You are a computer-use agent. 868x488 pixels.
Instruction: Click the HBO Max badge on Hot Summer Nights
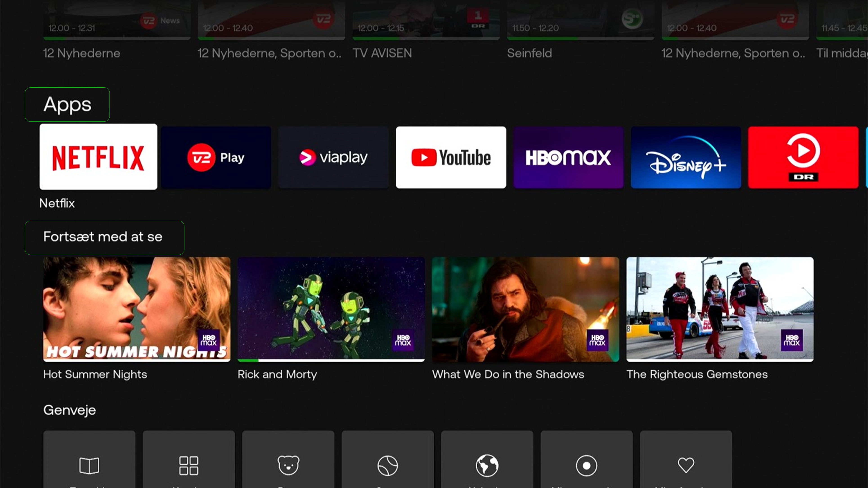coord(209,340)
